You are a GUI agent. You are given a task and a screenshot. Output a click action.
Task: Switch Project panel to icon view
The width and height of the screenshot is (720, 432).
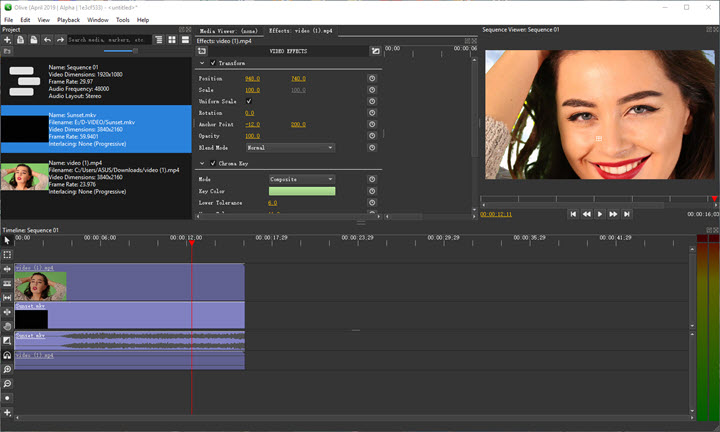(172, 40)
